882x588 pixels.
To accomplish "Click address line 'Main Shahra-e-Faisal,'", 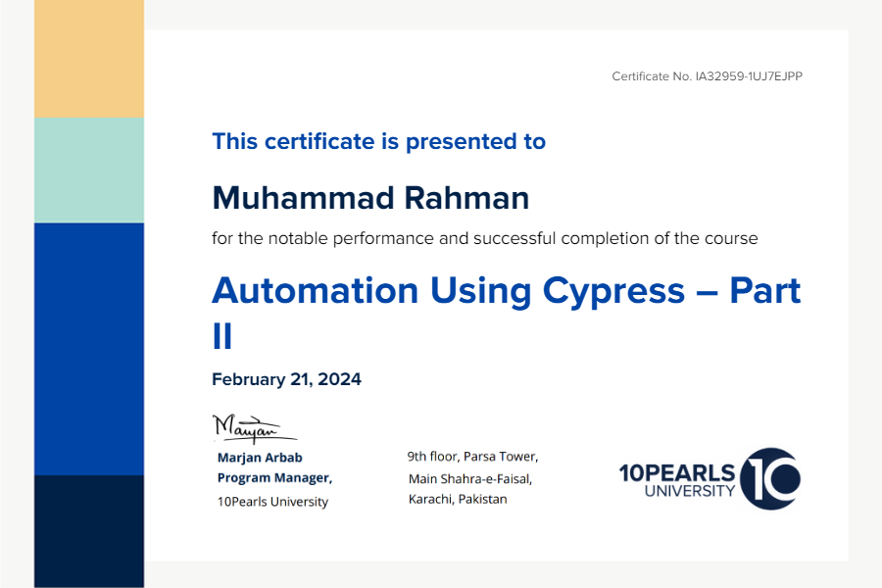I will pyautogui.click(x=470, y=479).
